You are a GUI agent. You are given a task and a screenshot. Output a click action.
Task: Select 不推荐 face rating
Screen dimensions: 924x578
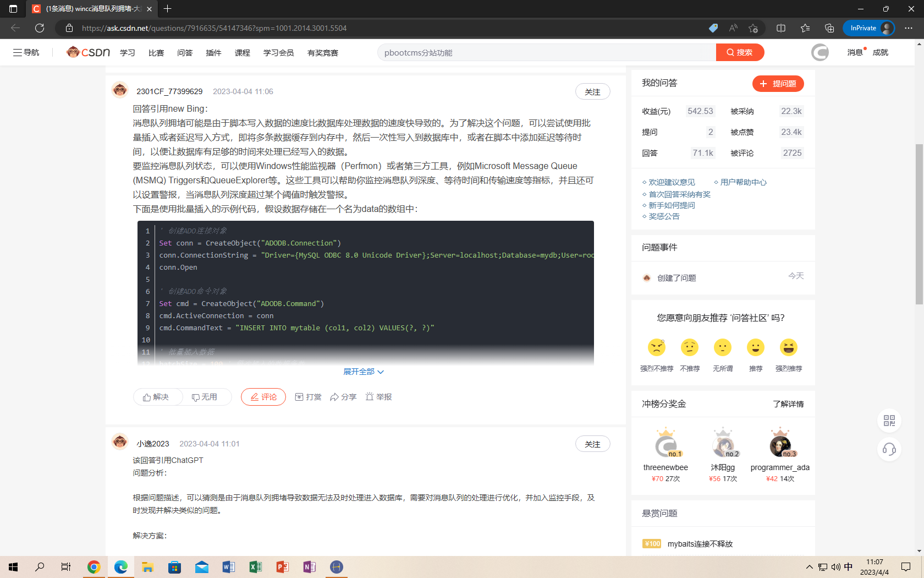click(x=690, y=347)
